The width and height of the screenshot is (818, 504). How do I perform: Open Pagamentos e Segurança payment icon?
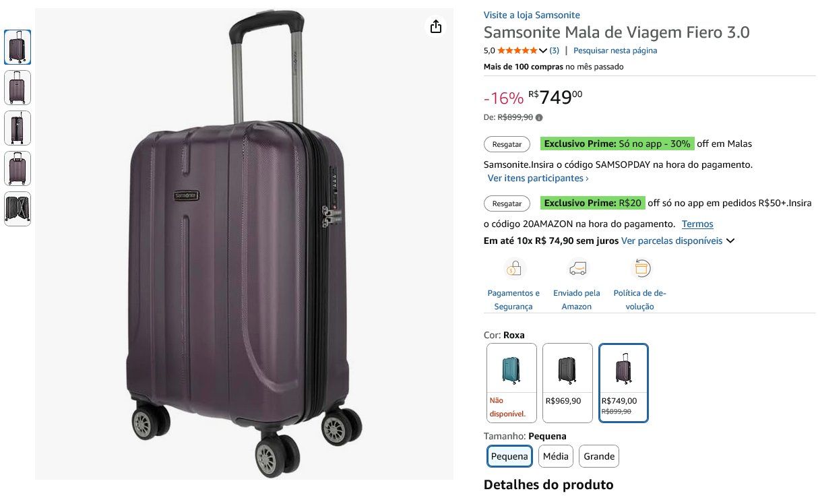click(513, 269)
